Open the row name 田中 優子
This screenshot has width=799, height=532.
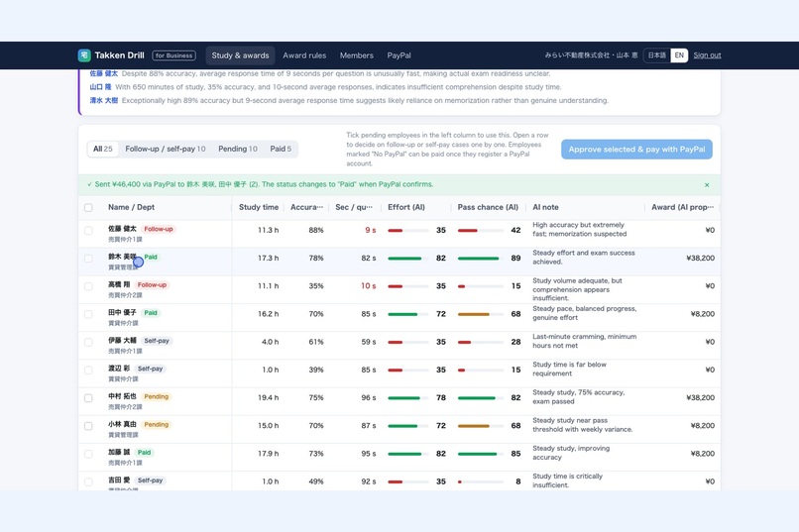(122, 312)
